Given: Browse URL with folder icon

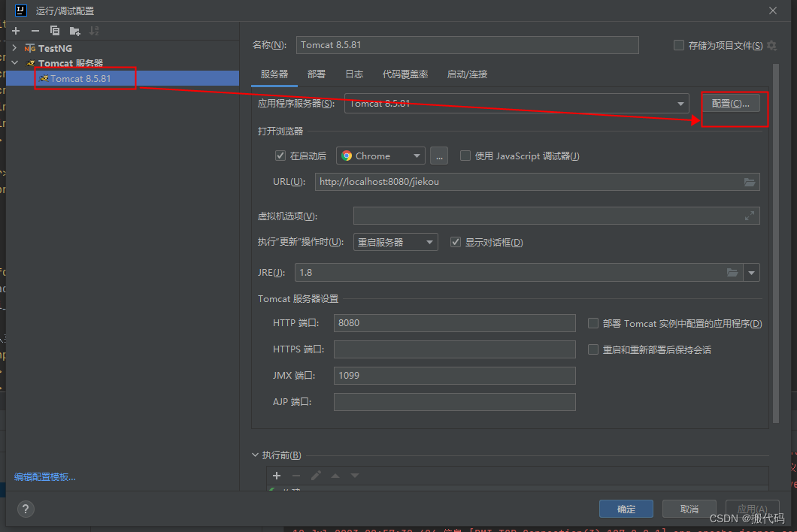Looking at the screenshot, I should pyautogui.click(x=749, y=182).
